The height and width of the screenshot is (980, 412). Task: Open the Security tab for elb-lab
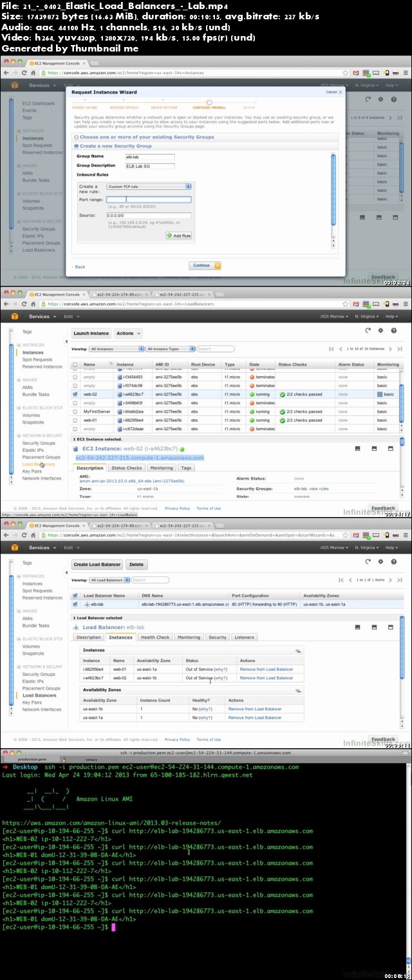pos(218,637)
